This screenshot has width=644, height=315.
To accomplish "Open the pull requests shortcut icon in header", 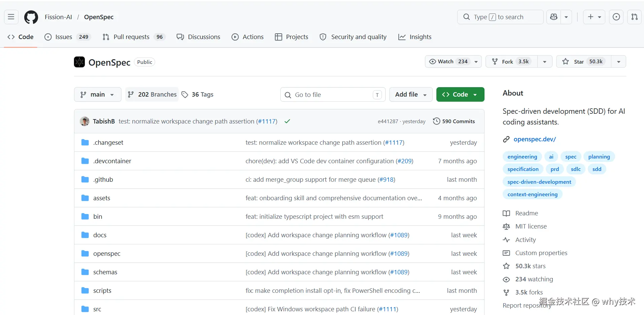I will [635, 17].
